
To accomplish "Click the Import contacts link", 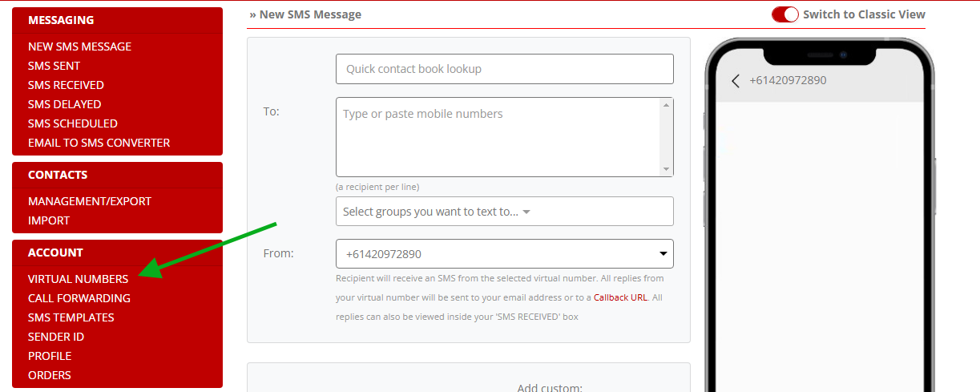I will coord(49,220).
